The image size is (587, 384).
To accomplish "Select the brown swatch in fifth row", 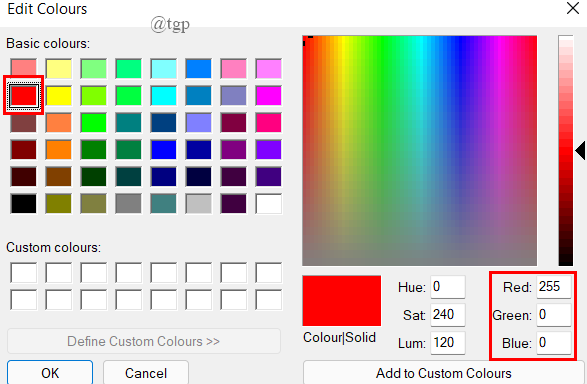I will click(x=59, y=177).
